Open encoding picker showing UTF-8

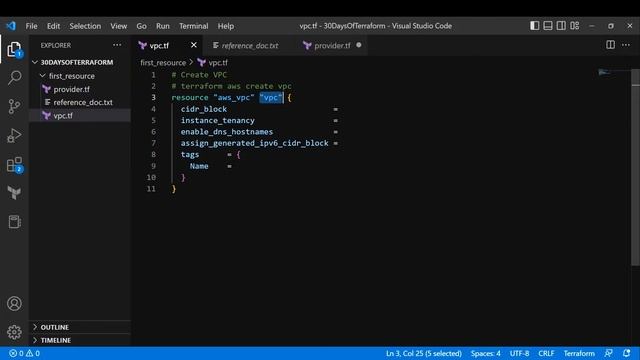coord(519,353)
